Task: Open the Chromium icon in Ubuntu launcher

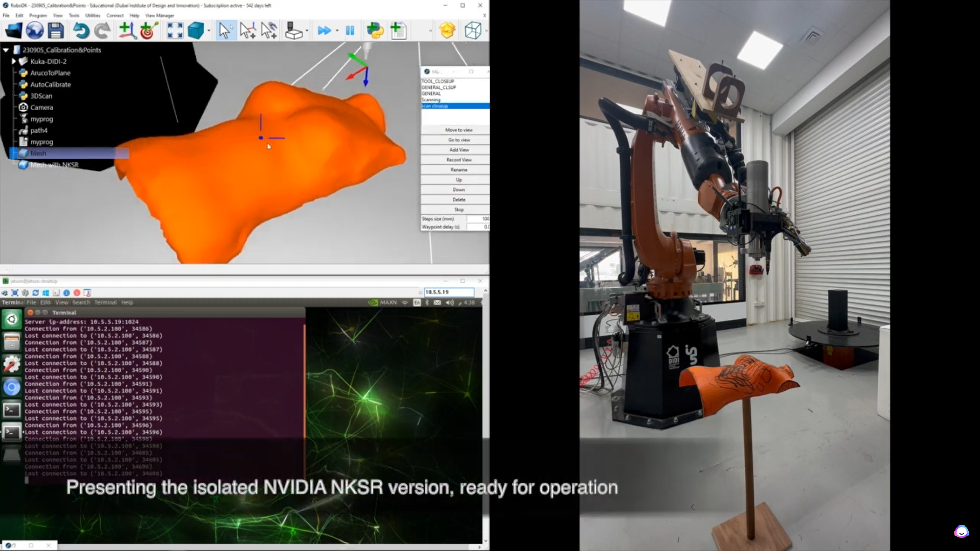Action: (12, 387)
